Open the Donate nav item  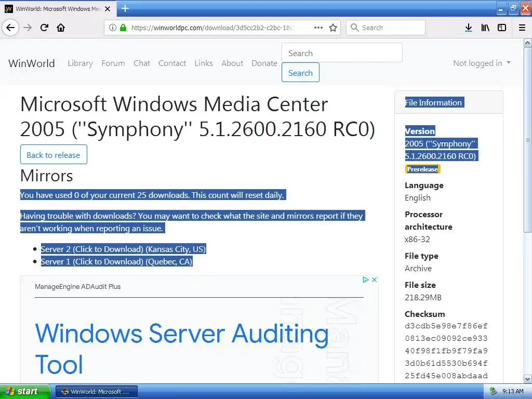coord(264,63)
